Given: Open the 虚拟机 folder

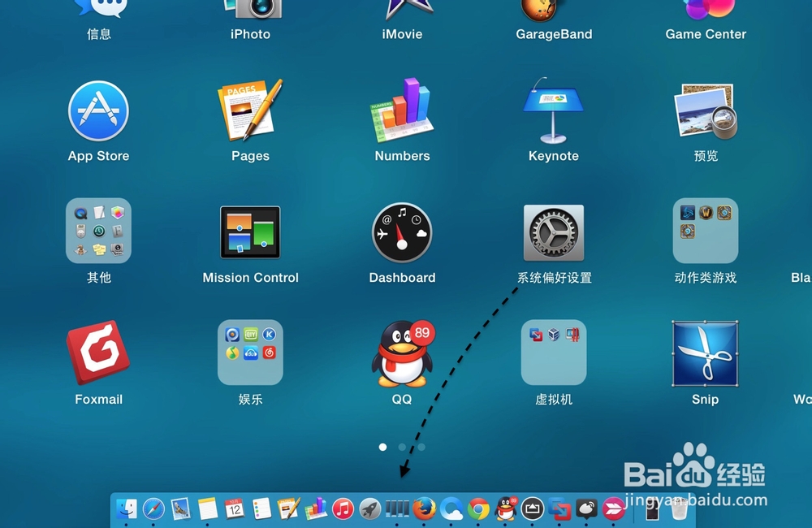Looking at the screenshot, I should [x=554, y=353].
